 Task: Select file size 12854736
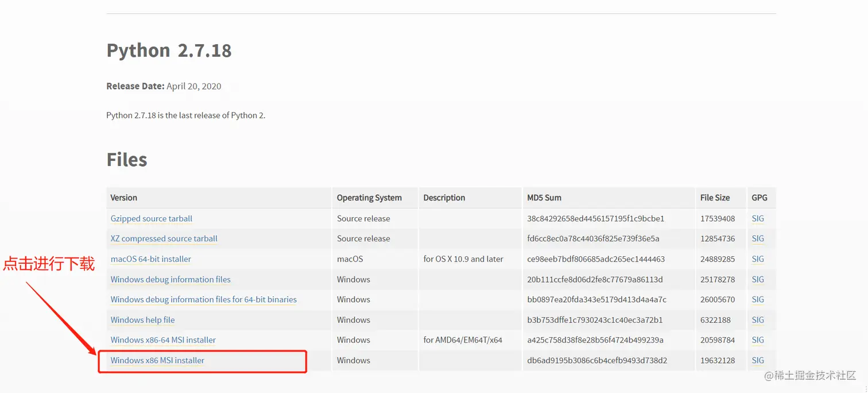[x=718, y=238]
